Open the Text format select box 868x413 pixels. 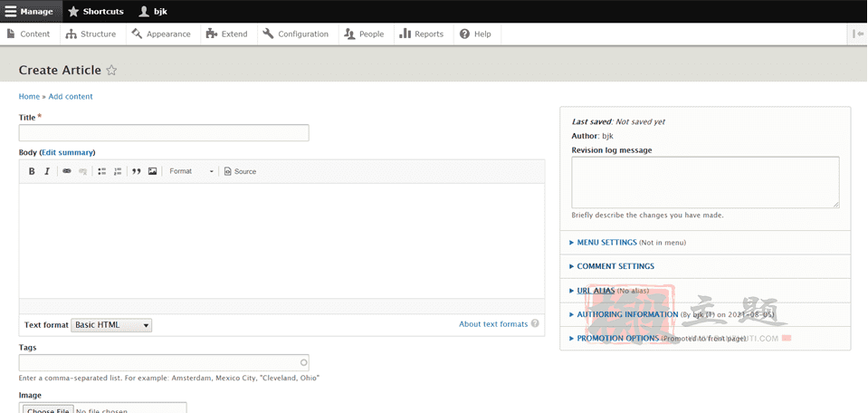click(x=111, y=325)
